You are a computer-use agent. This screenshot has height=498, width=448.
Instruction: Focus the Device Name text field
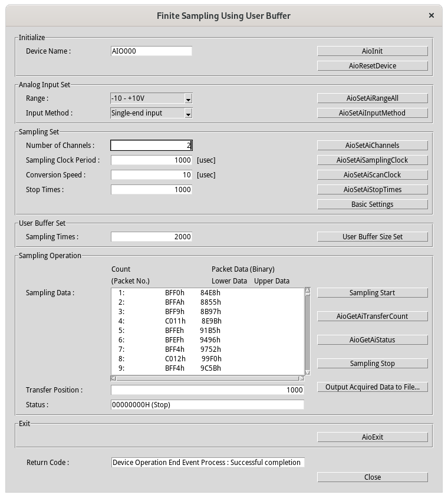click(x=151, y=51)
